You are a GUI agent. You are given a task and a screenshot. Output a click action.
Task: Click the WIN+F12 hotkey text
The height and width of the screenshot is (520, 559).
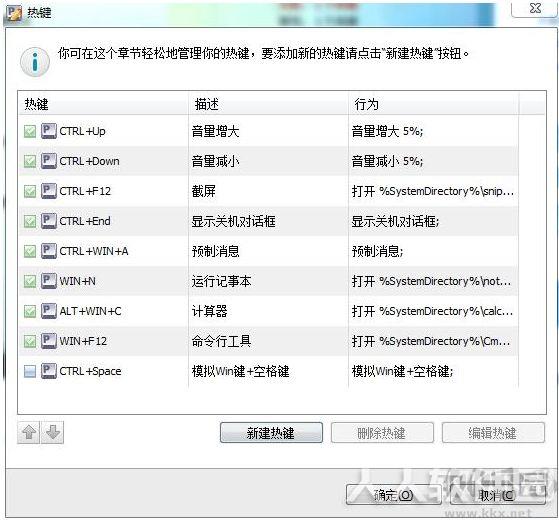(83, 341)
